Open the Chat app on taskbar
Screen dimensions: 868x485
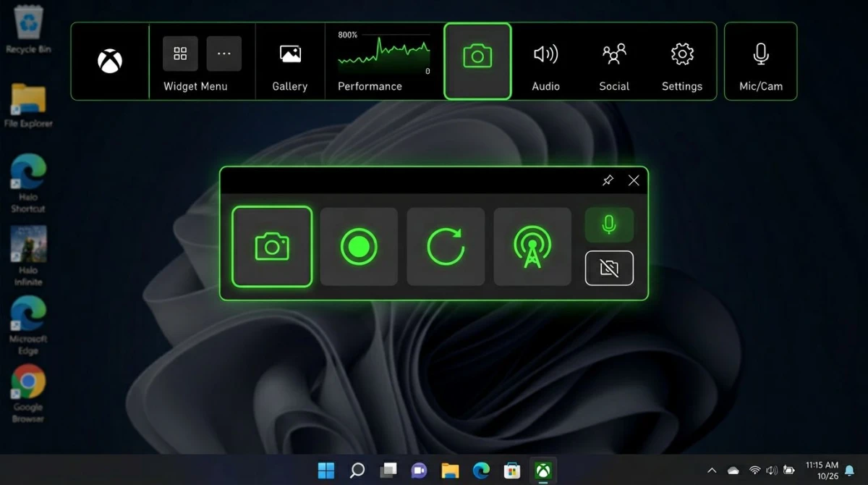click(x=419, y=471)
